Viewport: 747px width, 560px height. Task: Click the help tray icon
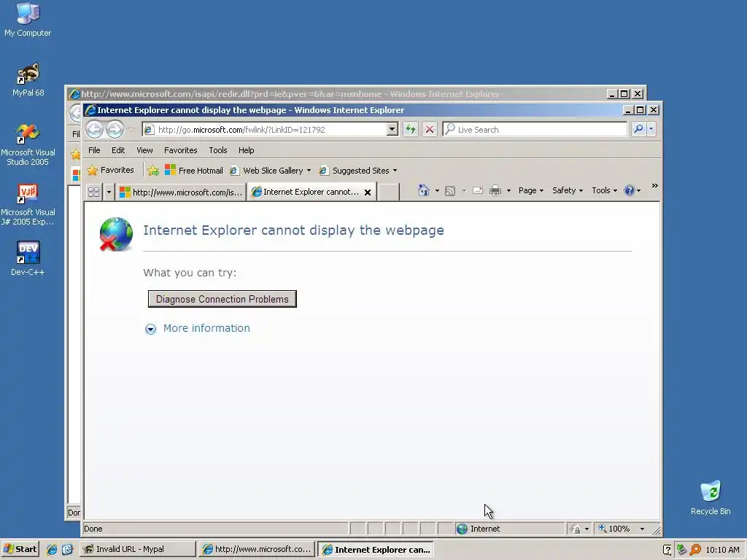[667, 550]
